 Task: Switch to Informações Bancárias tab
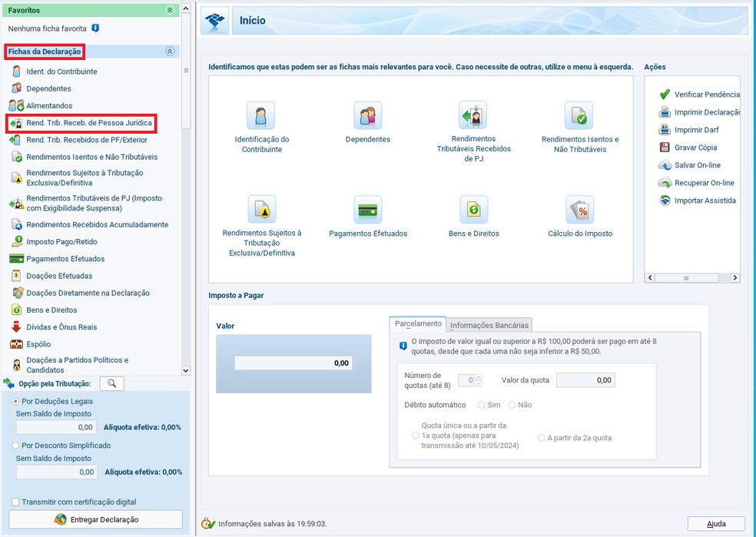click(x=489, y=325)
